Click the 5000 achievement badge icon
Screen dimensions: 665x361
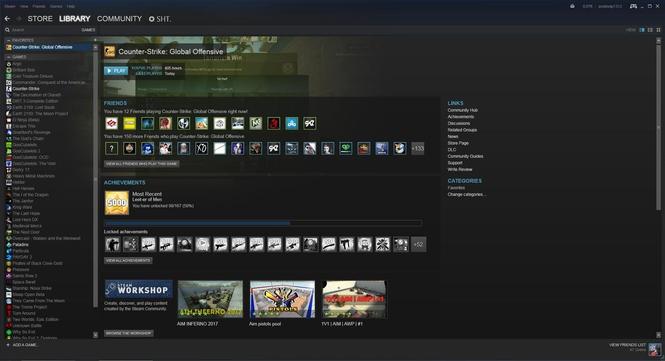point(117,203)
